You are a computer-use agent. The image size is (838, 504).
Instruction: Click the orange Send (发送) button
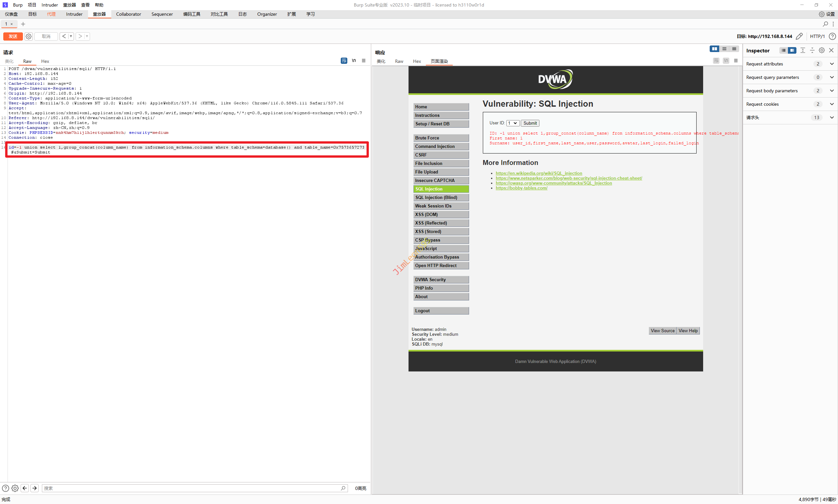[x=13, y=36]
